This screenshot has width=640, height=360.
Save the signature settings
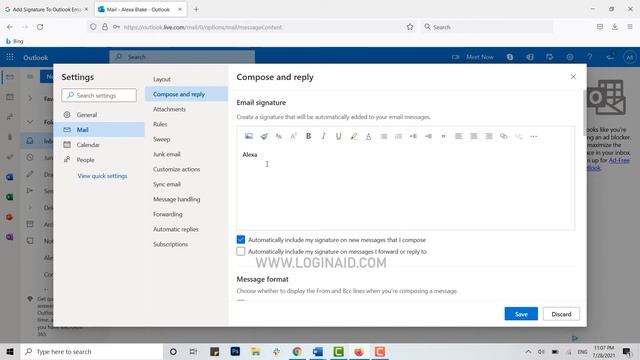tap(521, 314)
